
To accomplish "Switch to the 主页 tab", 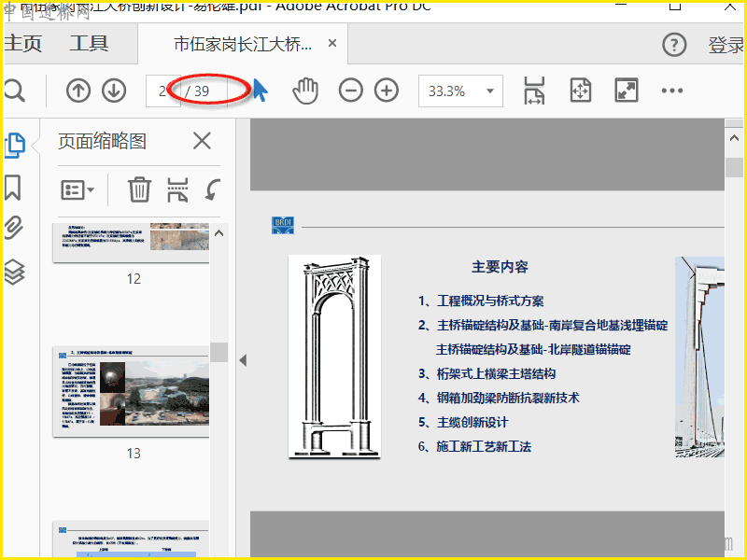I will pyautogui.click(x=22, y=43).
